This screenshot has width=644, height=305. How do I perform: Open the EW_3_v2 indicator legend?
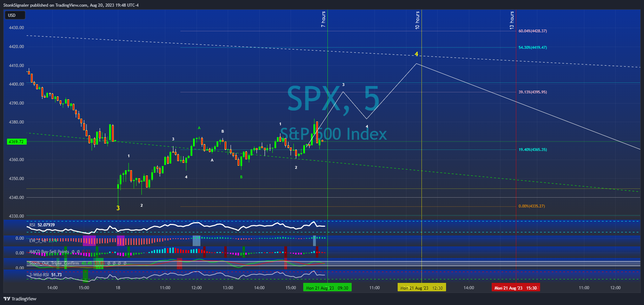click(43, 240)
